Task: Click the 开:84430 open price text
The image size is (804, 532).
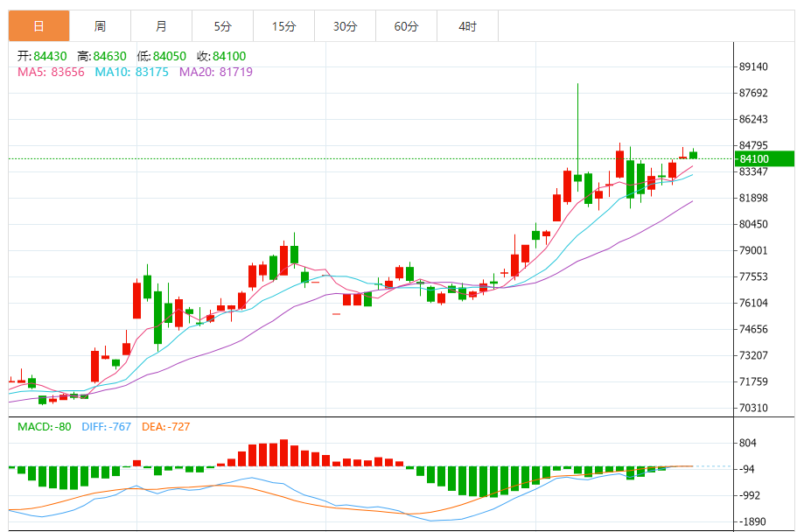Action: 42,56
